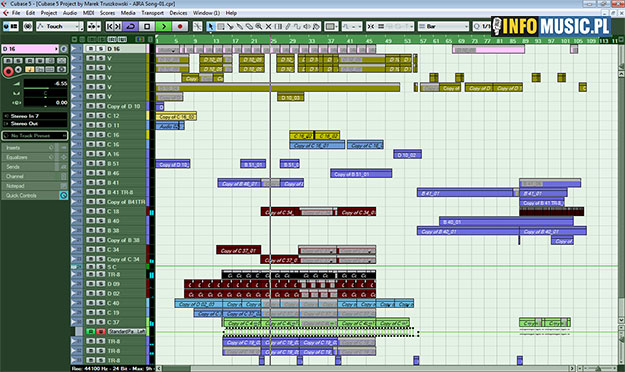Open the Stereo In 7 input routing
The width and height of the screenshot is (625, 372).
pyautogui.click(x=35, y=116)
